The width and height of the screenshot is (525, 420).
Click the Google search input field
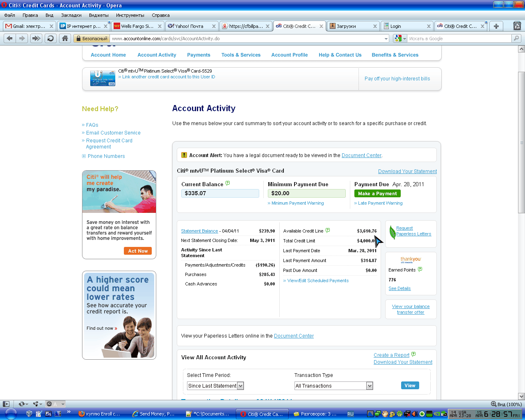pyautogui.click(x=459, y=39)
